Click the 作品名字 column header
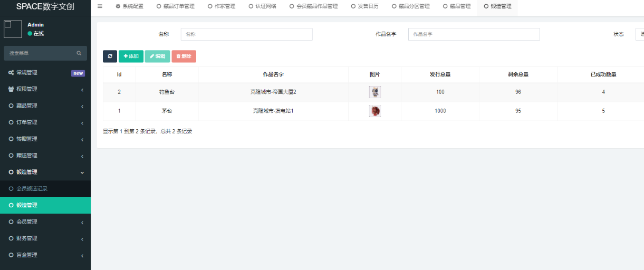 point(273,75)
